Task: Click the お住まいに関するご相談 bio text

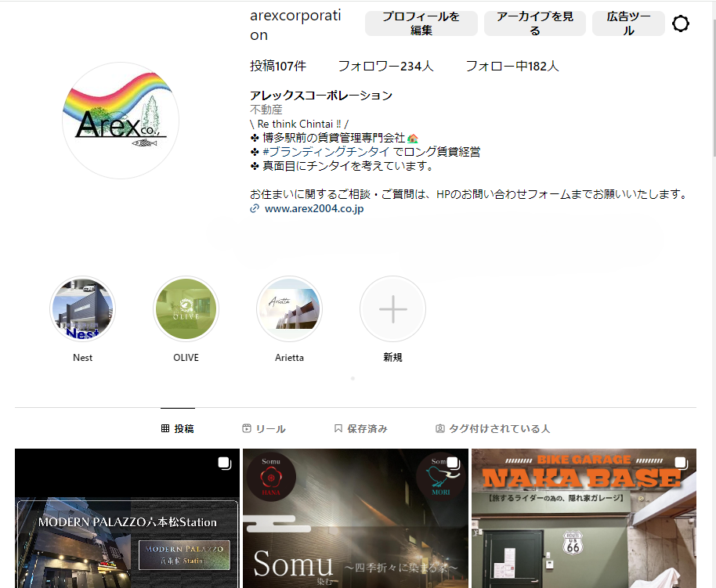Action: tap(469, 194)
